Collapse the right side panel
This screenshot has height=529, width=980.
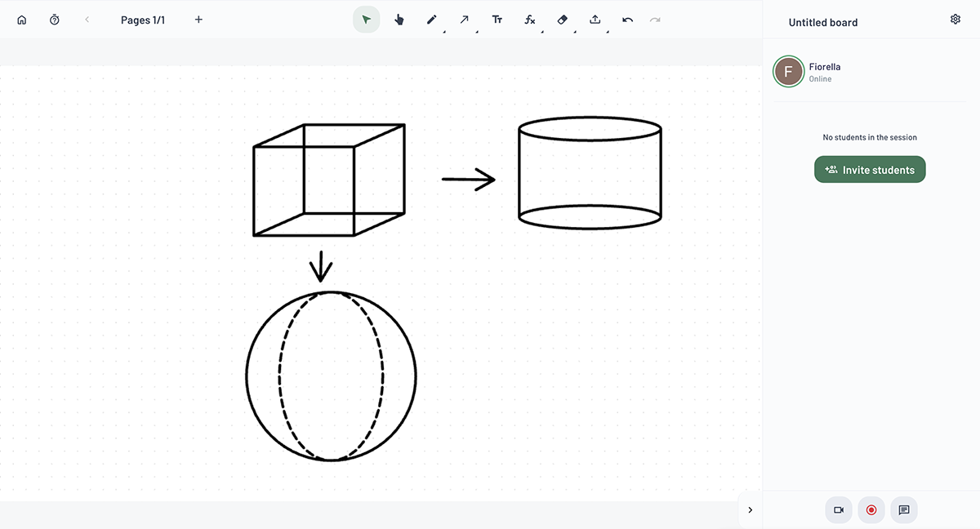[x=750, y=510]
